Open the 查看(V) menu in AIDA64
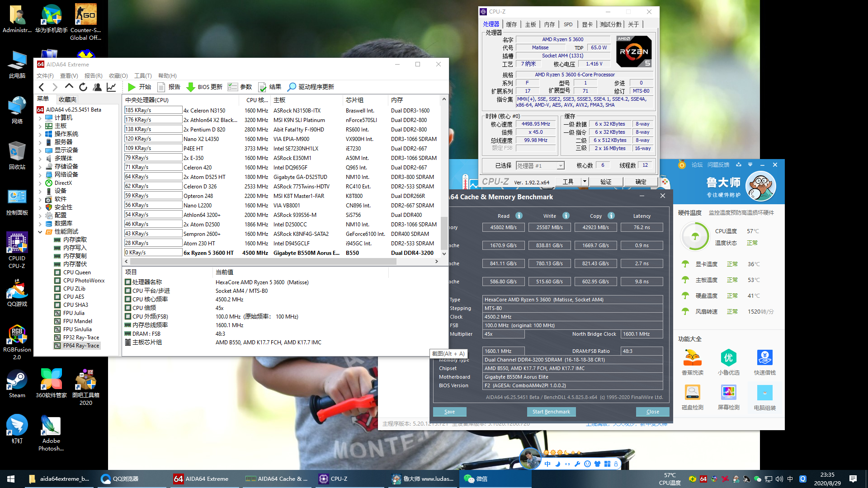 pyautogui.click(x=69, y=75)
